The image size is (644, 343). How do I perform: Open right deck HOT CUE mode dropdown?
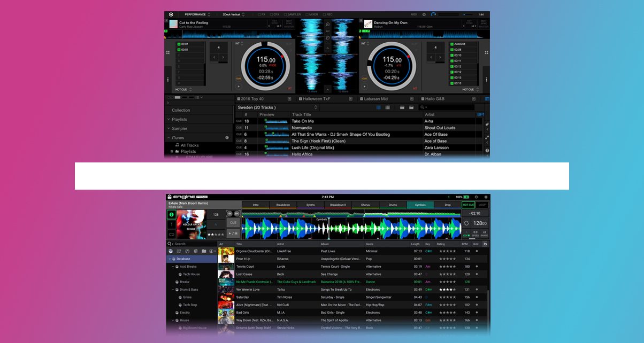[470, 89]
